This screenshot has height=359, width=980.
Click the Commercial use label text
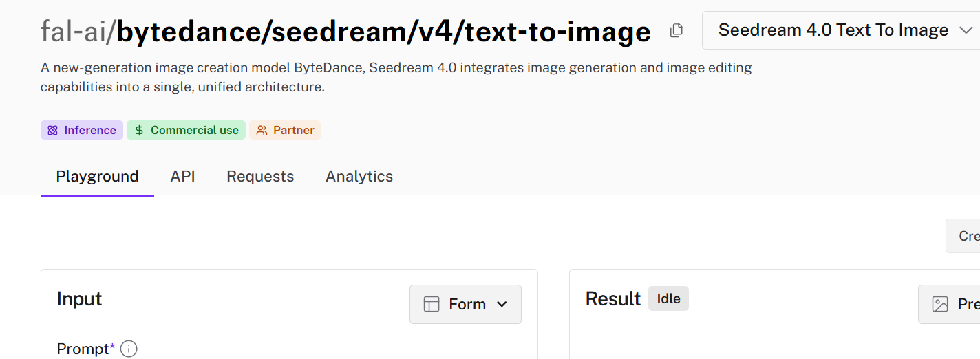(195, 130)
